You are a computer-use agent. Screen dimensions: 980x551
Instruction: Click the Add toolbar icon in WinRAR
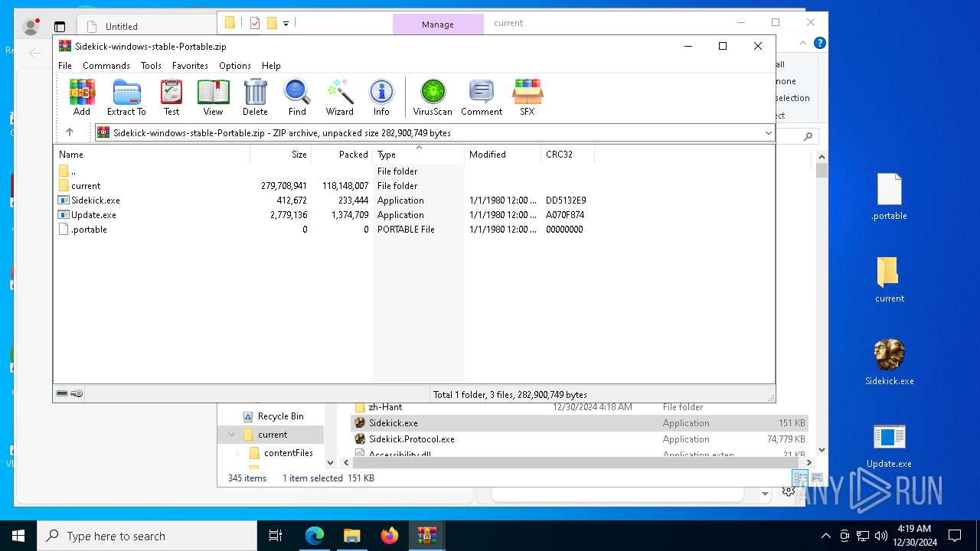(82, 97)
